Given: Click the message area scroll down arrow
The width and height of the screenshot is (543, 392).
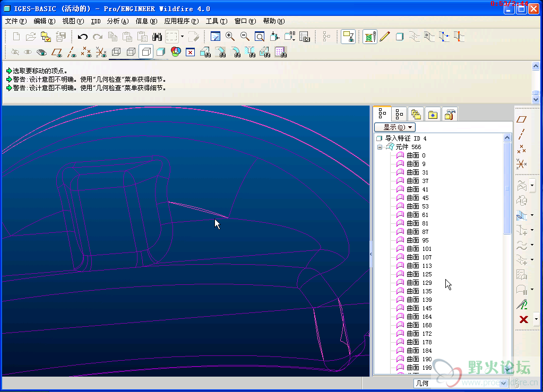Looking at the screenshot, I should pos(536,100).
